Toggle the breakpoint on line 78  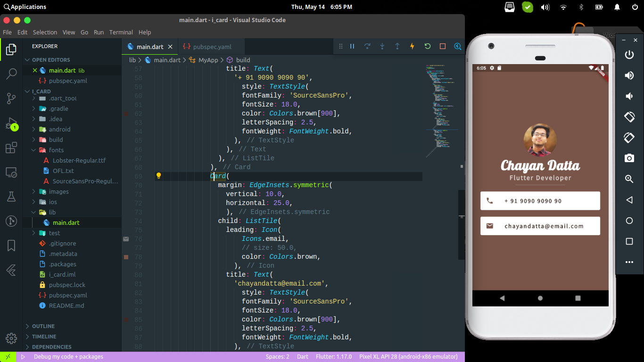126,257
